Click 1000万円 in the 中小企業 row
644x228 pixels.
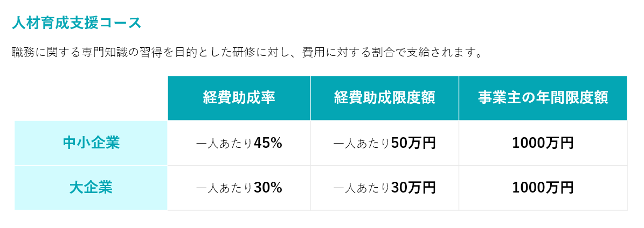543,143
